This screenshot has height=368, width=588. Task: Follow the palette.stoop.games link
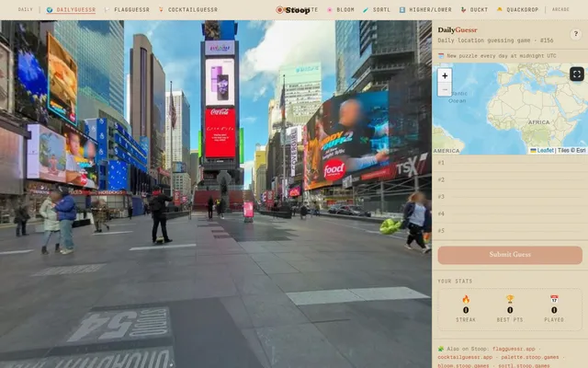point(530,357)
